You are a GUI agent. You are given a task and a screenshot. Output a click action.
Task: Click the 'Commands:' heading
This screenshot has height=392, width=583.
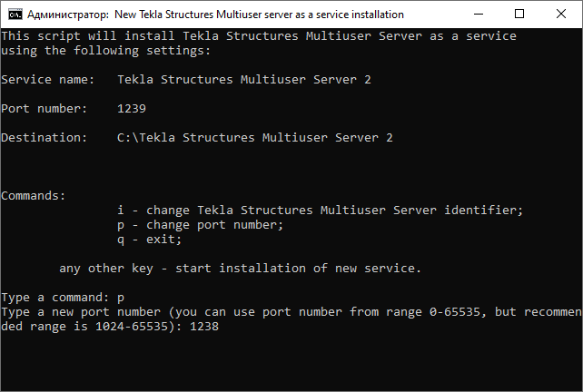(33, 195)
